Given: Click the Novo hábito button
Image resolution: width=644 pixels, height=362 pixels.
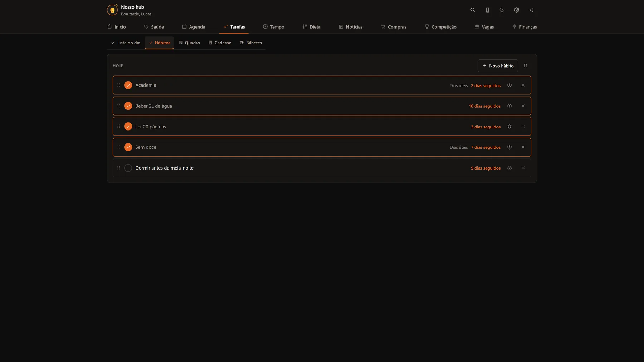Looking at the screenshot, I should pos(498,66).
